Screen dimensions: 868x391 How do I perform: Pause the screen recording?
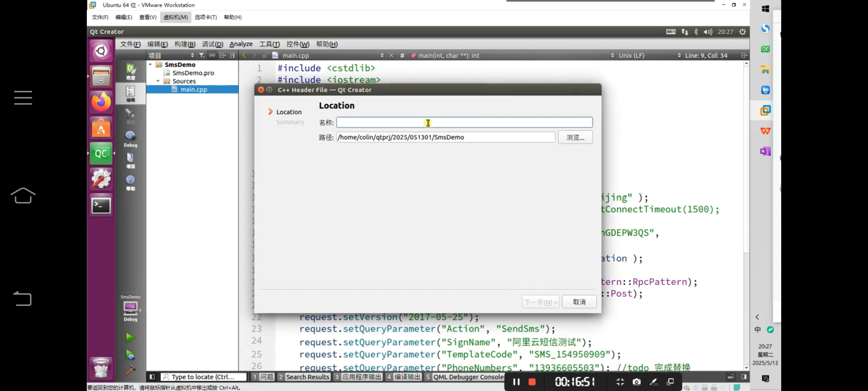coord(516,382)
